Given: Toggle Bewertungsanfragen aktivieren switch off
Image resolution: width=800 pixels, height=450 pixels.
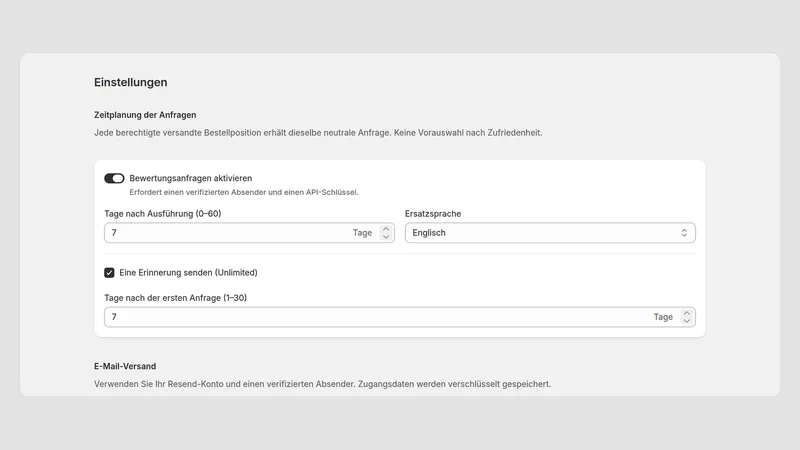Looking at the screenshot, I should [114, 178].
